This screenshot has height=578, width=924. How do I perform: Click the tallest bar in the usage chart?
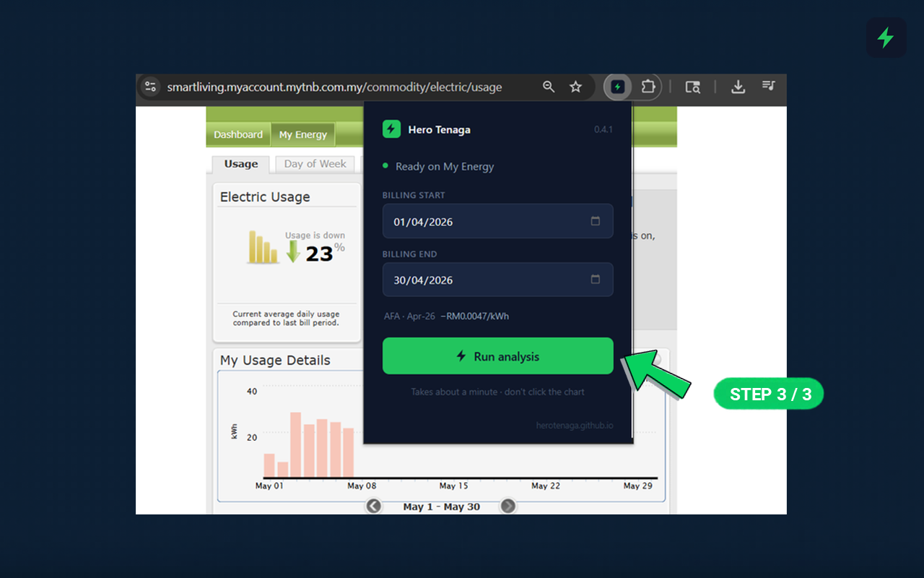295,445
